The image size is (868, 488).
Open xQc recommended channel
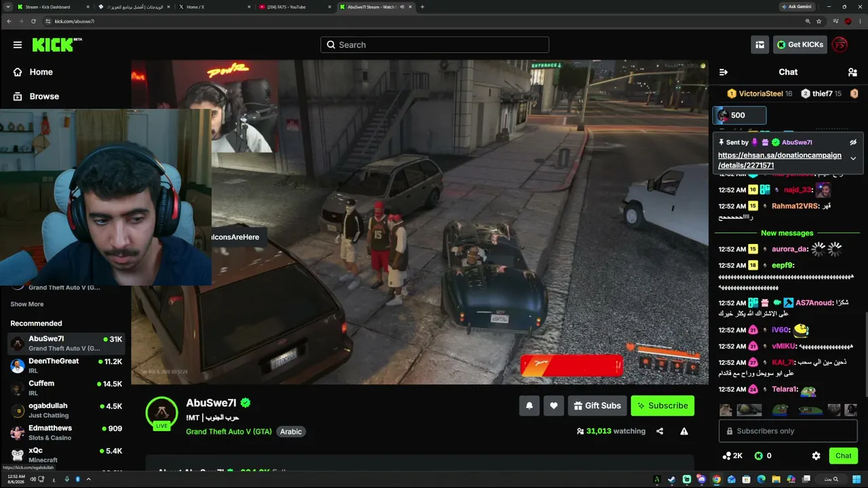66,455
